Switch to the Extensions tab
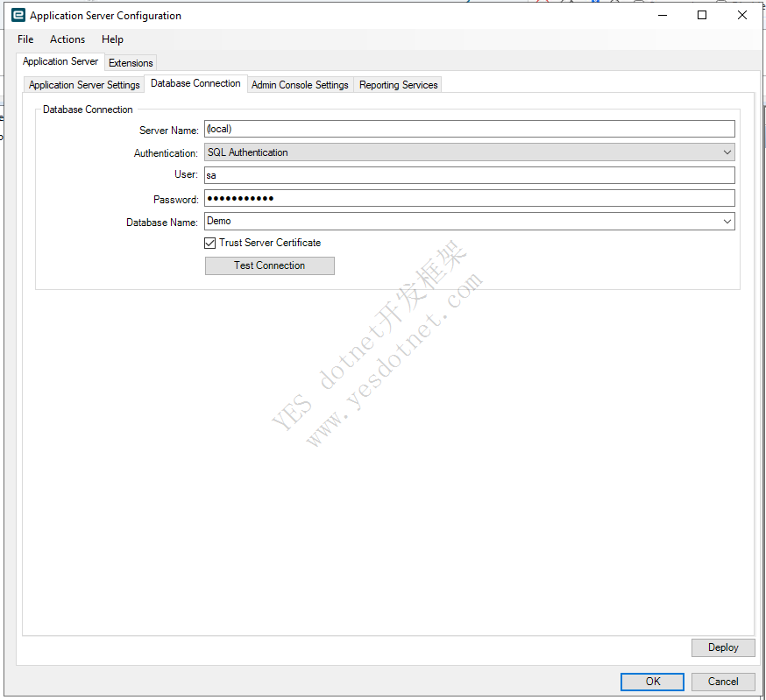The image size is (766, 700). (x=131, y=63)
